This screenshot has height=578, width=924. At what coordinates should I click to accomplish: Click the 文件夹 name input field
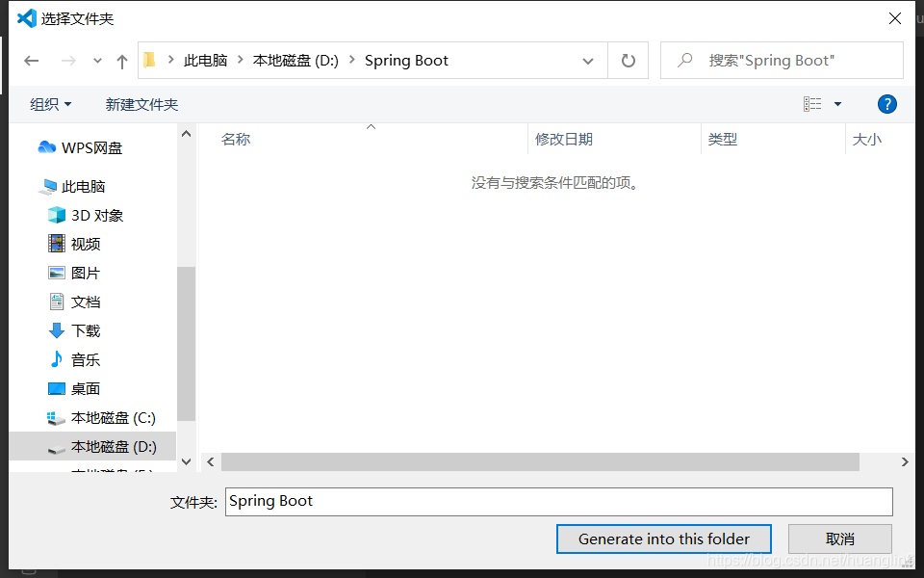click(558, 501)
